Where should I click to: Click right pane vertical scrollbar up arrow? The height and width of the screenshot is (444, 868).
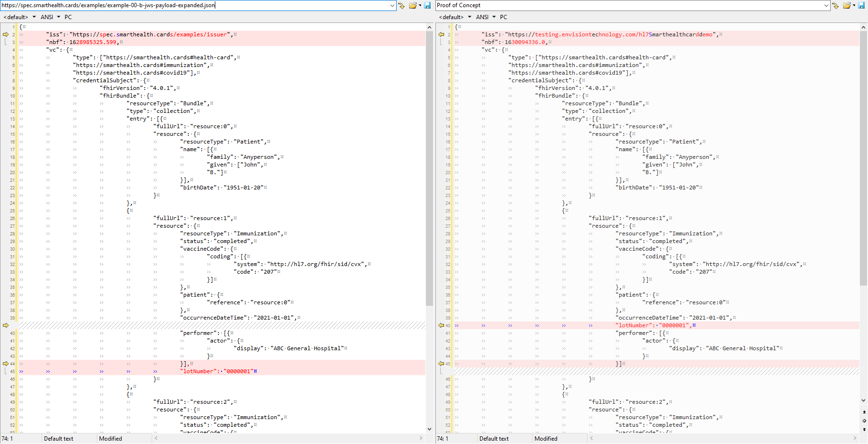(x=864, y=27)
